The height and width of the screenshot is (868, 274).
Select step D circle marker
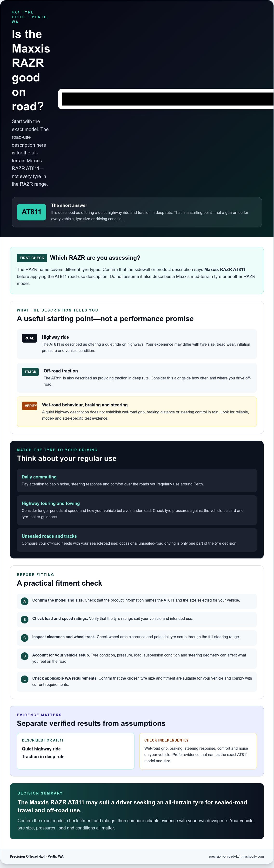pos(25,656)
